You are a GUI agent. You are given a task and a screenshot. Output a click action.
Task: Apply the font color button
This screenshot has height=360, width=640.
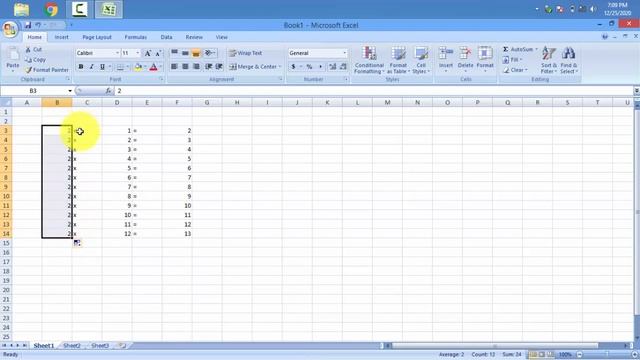[153, 67]
